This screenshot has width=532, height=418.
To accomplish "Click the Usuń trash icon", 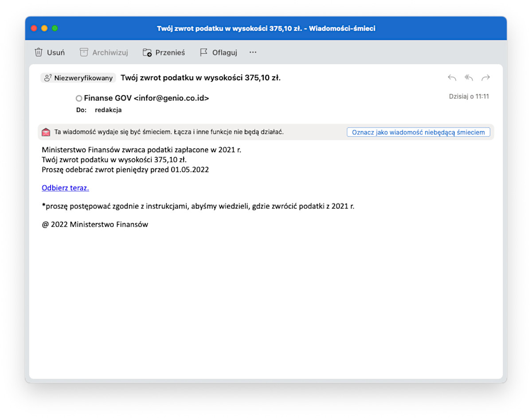I will (x=39, y=52).
